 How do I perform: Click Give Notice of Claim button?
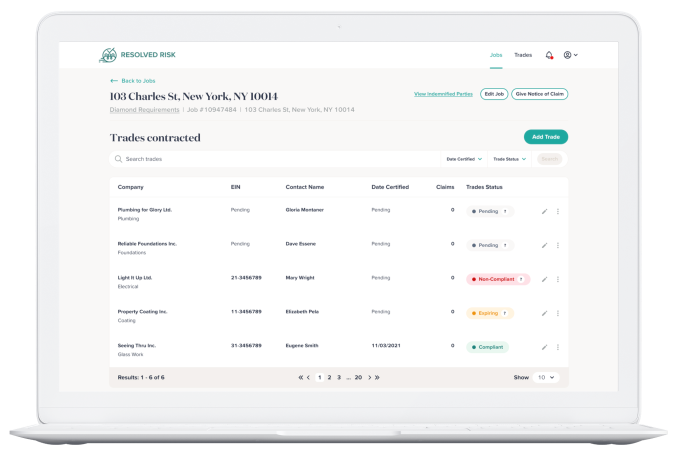[539, 94]
